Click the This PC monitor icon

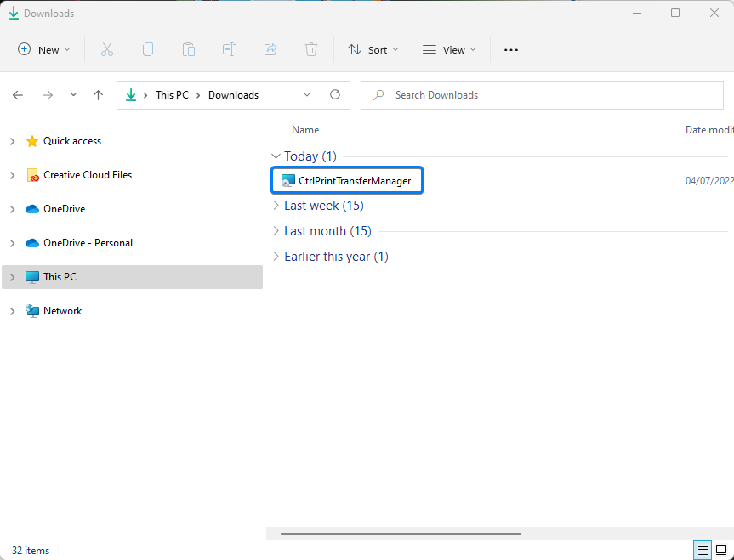click(32, 277)
